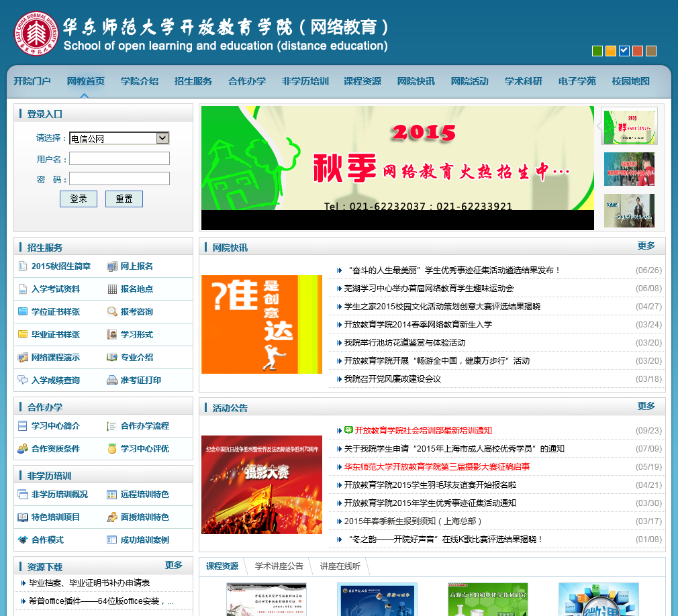Click the 入学考试资料 page icon
678x616 pixels.
click(x=22, y=289)
